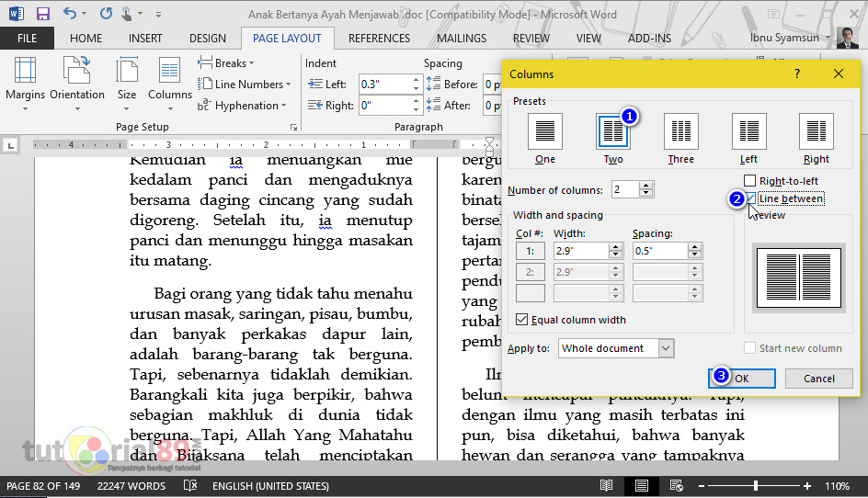868x498 pixels.
Task: Switch to the ADD-INS tab
Action: click(649, 39)
